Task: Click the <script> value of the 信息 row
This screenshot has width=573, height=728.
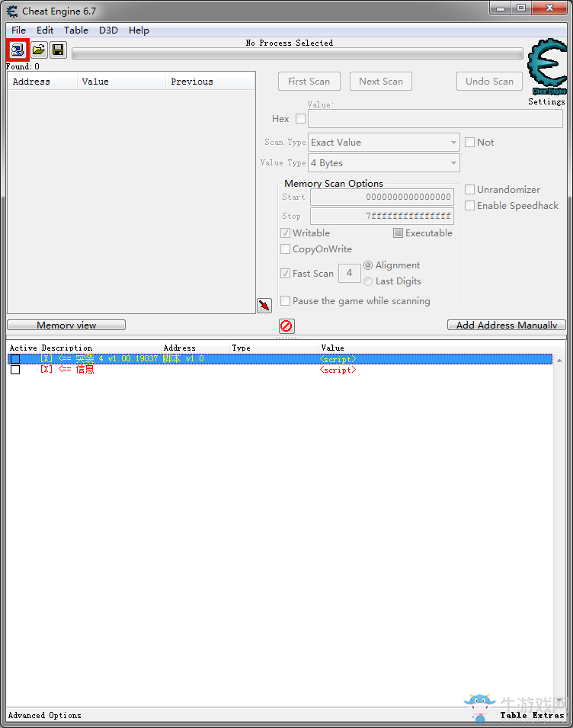Action: (338, 370)
